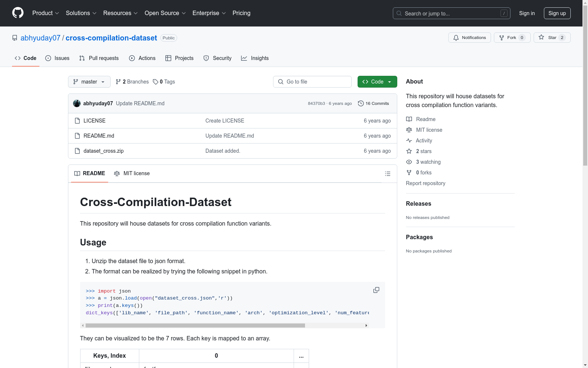This screenshot has height=368, width=588.
Task: Expand the Open Source menu
Action: coord(165,13)
